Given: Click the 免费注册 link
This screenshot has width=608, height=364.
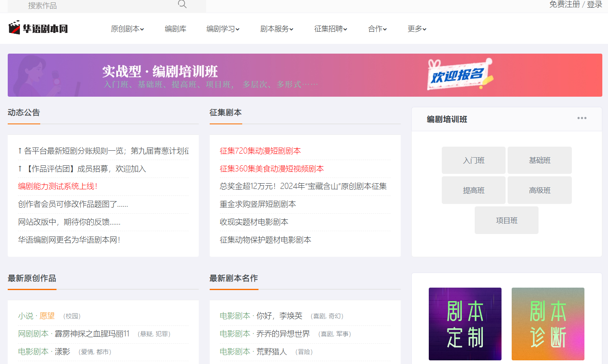Looking at the screenshot, I should click(565, 4).
